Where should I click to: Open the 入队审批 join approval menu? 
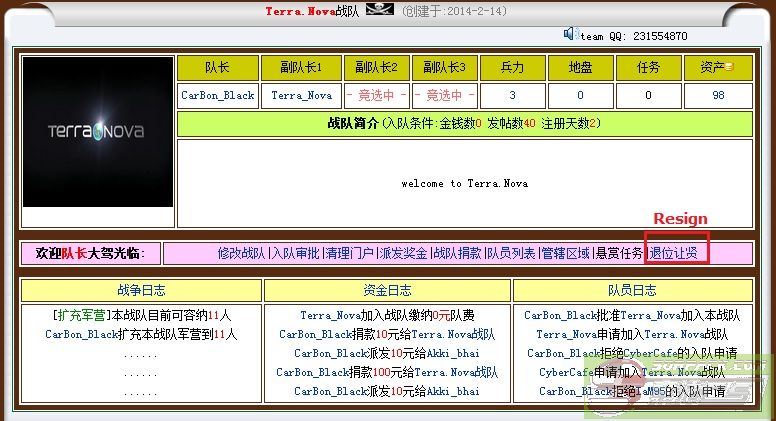point(295,254)
